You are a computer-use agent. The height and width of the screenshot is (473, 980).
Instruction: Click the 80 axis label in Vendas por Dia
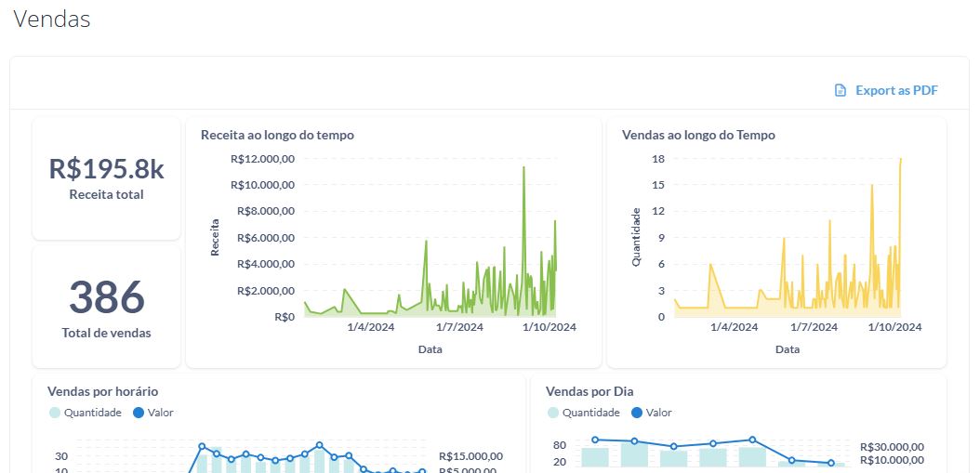point(560,445)
